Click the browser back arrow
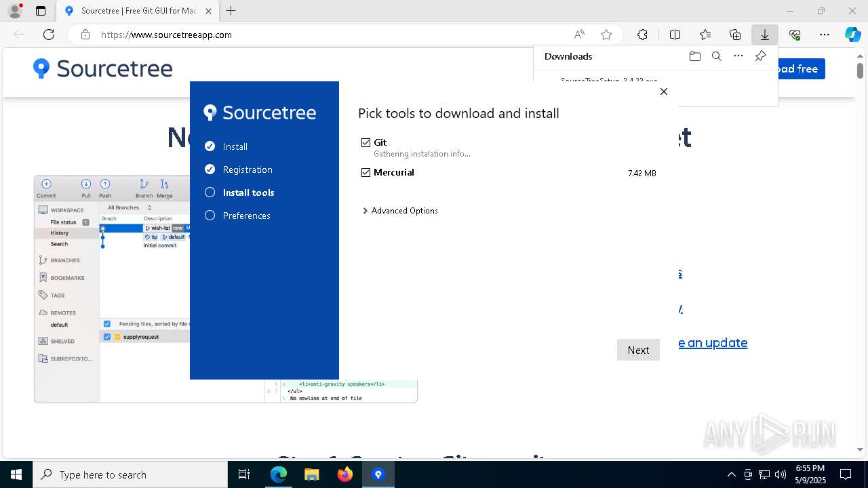 coord(19,35)
